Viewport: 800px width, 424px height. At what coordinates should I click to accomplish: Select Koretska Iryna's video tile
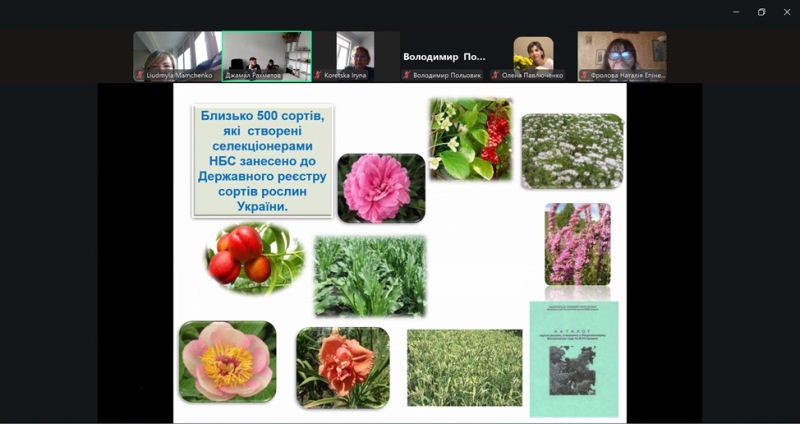pyautogui.click(x=356, y=56)
